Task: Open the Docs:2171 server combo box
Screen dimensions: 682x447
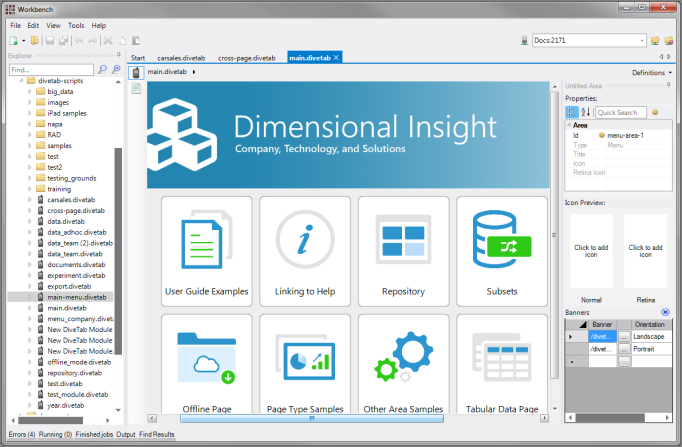Action: click(x=589, y=40)
